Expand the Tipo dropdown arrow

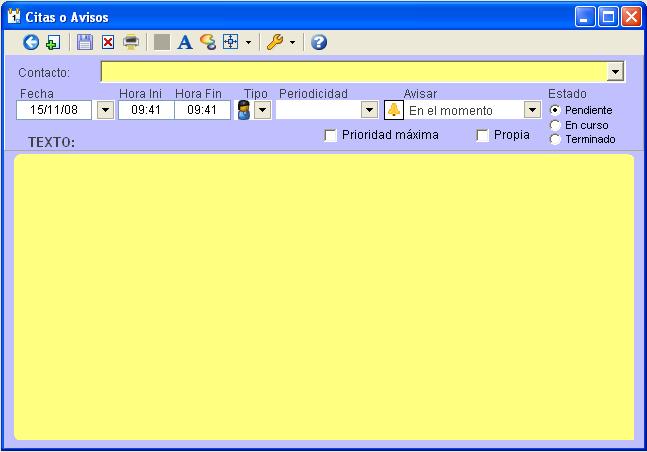click(x=262, y=110)
